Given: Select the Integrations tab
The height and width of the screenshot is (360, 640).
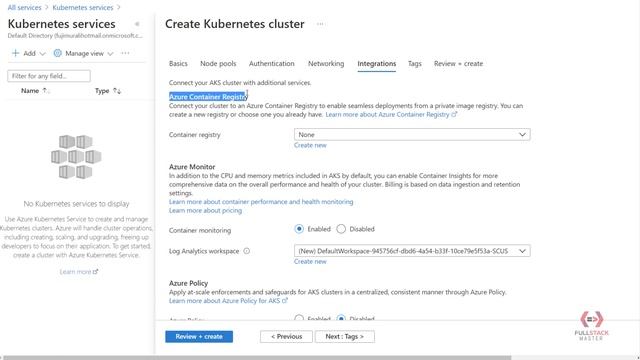Looking at the screenshot, I should tap(377, 64).
